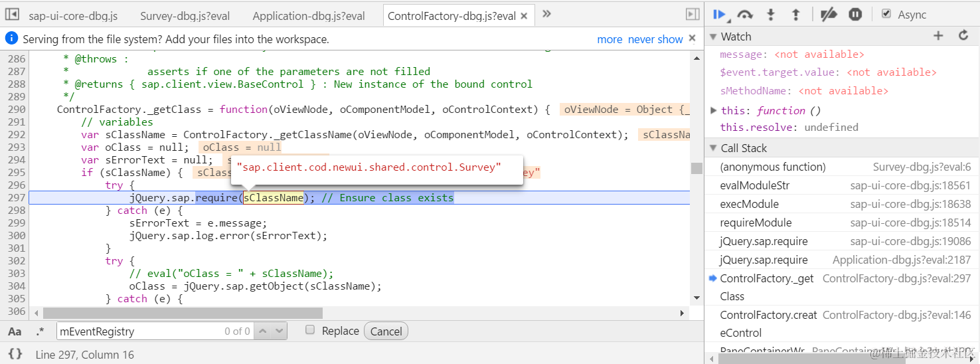Toggle the file navigator sidebar icon

point(13,14)
